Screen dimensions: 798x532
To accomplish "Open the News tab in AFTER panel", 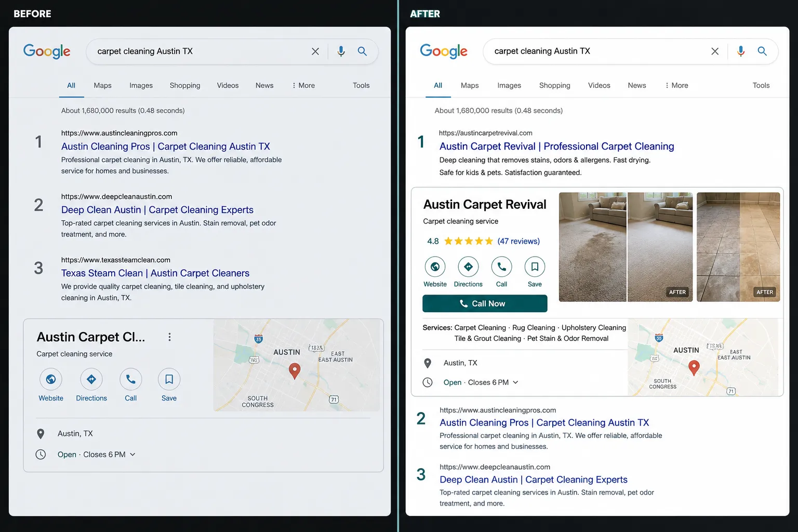I will pos(637,85).
